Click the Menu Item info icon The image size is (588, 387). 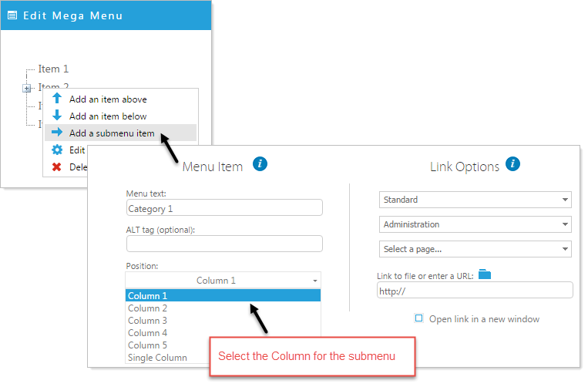[260, 164]
